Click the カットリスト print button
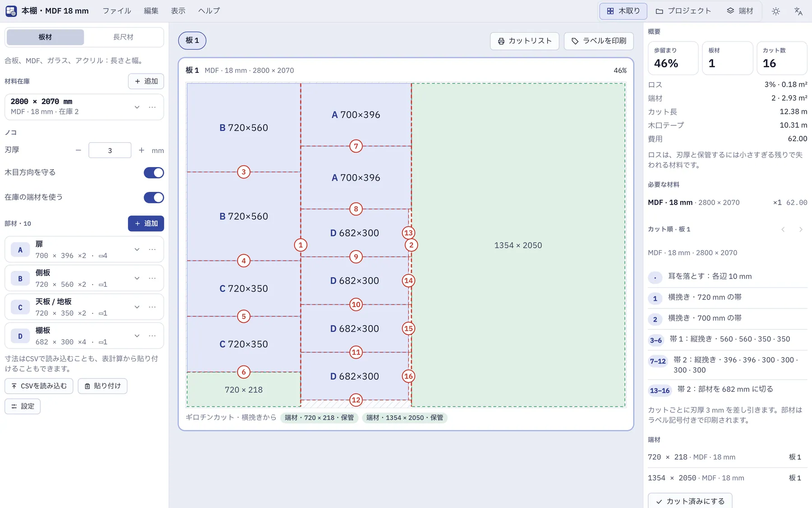This screenshot has height=508, width=812. point(525,41)
